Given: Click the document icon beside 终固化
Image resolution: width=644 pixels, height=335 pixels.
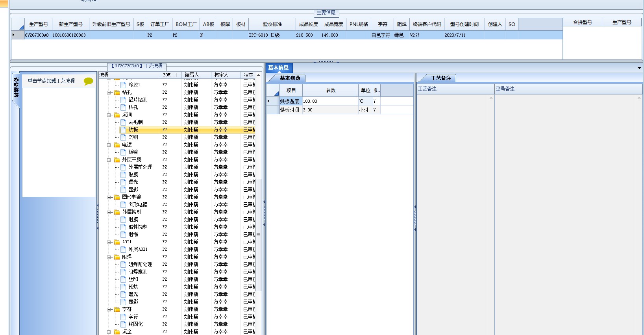Looking at the screenshot, I should 123,324.
